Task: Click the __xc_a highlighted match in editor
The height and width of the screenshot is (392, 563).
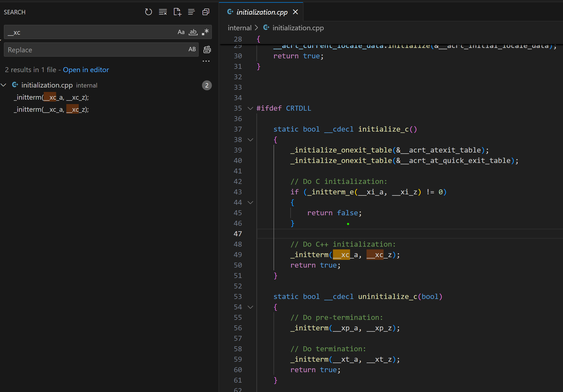Action: tap(341, 255)
